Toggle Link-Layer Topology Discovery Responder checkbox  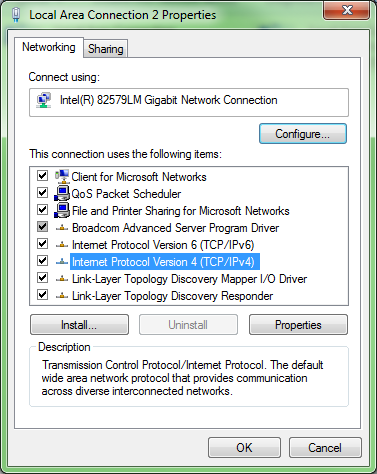click(42, 295)
